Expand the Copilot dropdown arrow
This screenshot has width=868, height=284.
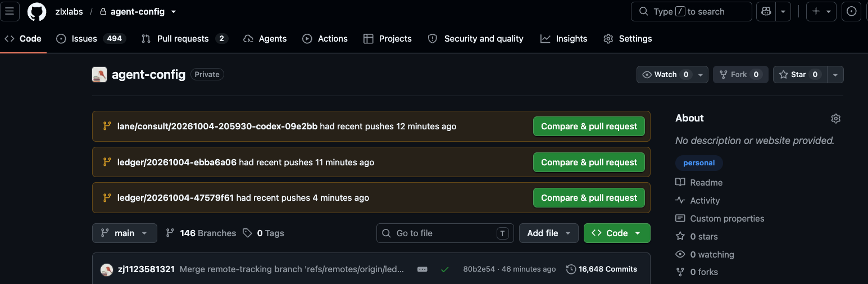pos(783,11)
